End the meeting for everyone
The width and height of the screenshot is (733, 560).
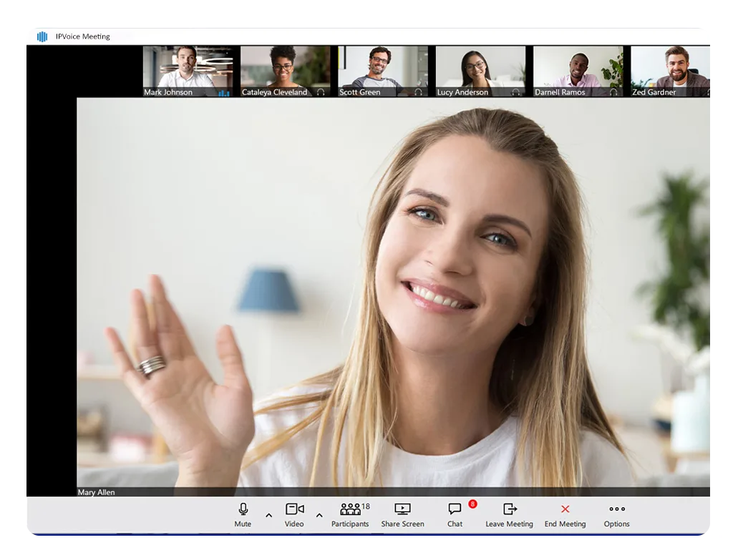pyautogui.click(x=565, y=514)
